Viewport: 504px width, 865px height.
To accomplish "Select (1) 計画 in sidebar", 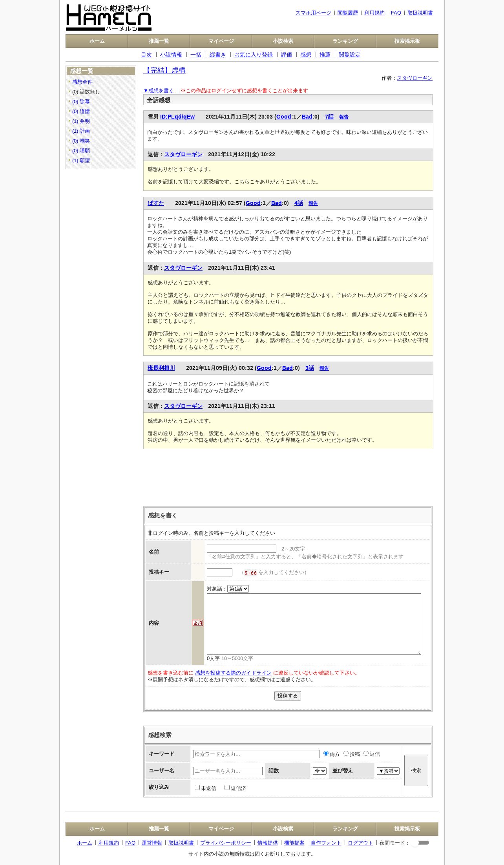I will point(81,131).
